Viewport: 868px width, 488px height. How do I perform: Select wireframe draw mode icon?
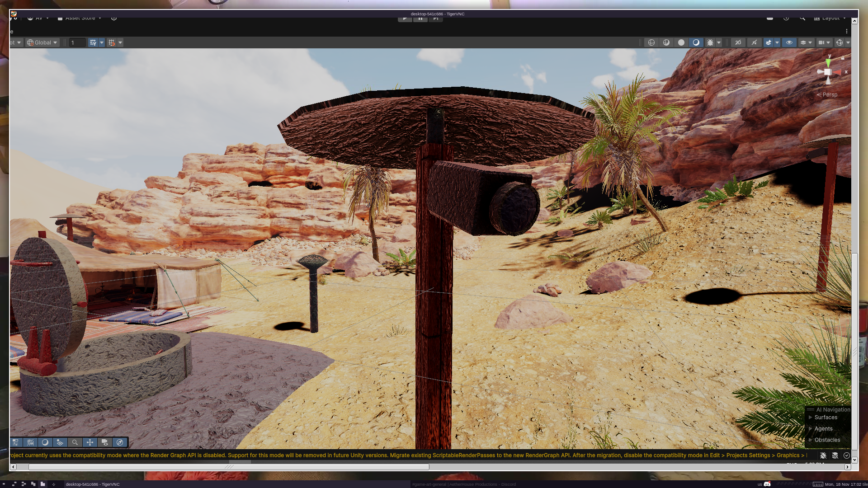coord(651,42)
